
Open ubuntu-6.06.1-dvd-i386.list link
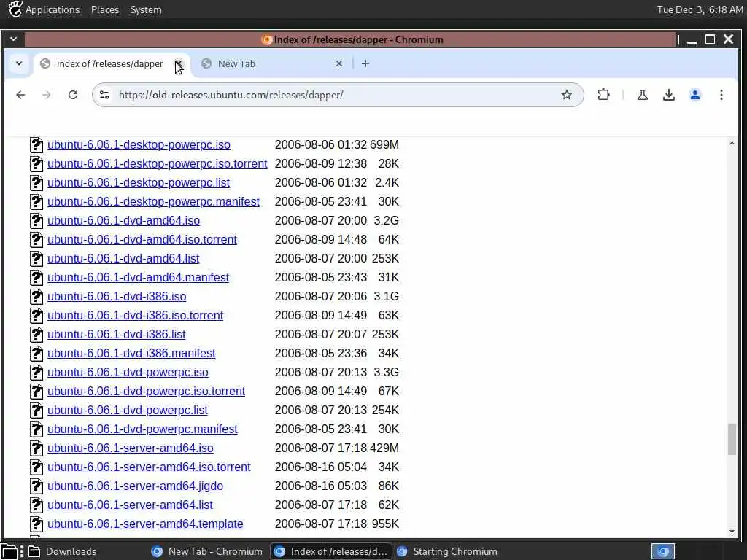[116, 334]
